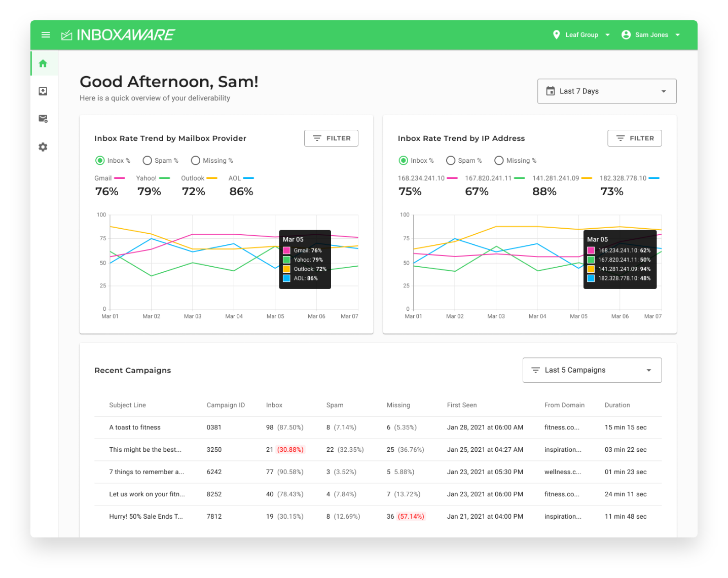728x578 pixels.
Task: Click the Sam Jones account avatar icon
Action: coord(626,35)
